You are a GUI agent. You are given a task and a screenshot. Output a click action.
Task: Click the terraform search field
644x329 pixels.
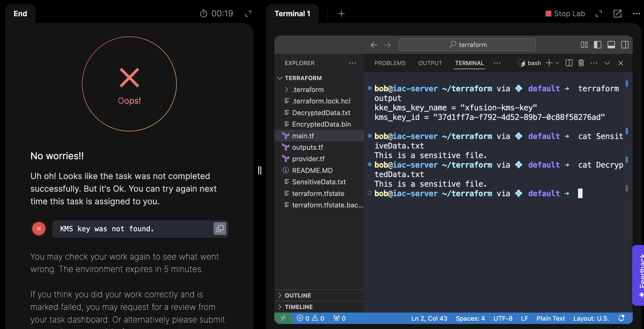pyautogui.click(x=467, y=45)
